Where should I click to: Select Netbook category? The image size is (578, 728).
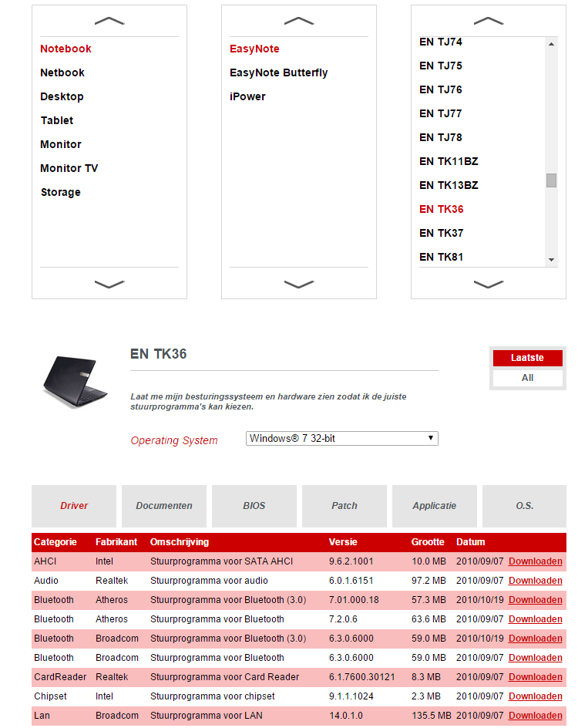coord(62,73)
